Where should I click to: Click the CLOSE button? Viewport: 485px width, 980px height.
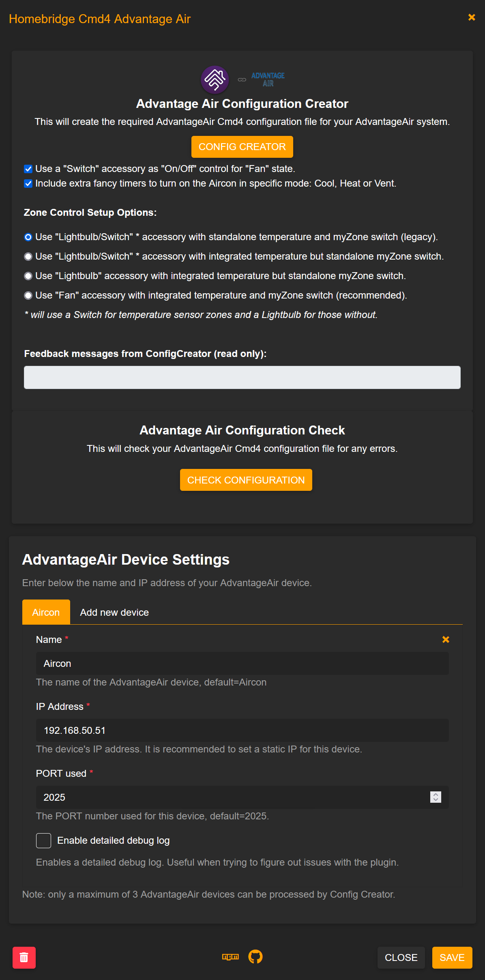[401, 958]
